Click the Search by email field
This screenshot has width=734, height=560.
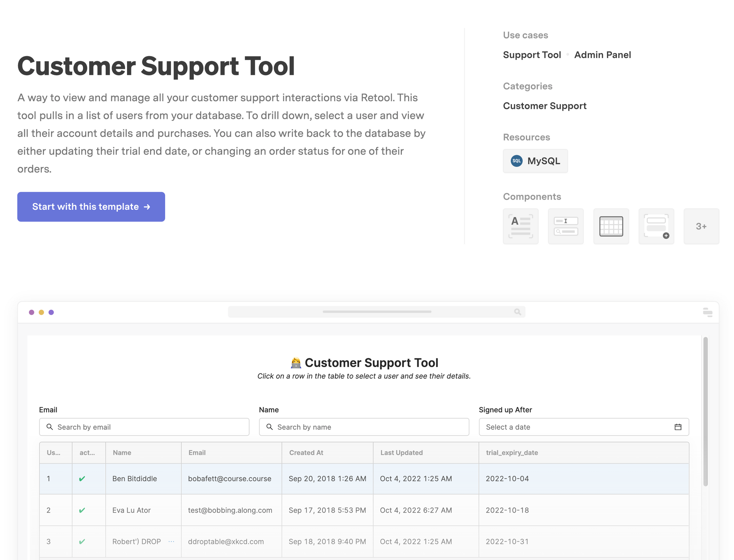pos(144,427)
